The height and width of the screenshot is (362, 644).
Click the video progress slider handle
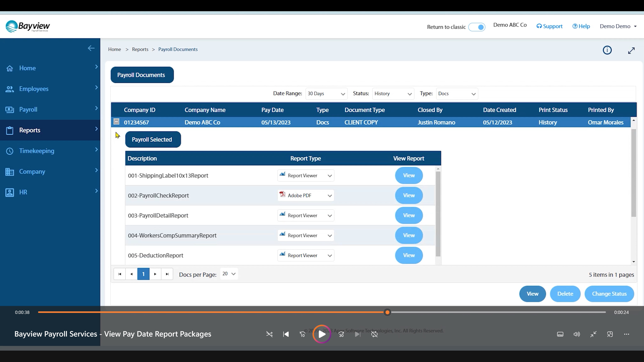(x=387, y=312)
